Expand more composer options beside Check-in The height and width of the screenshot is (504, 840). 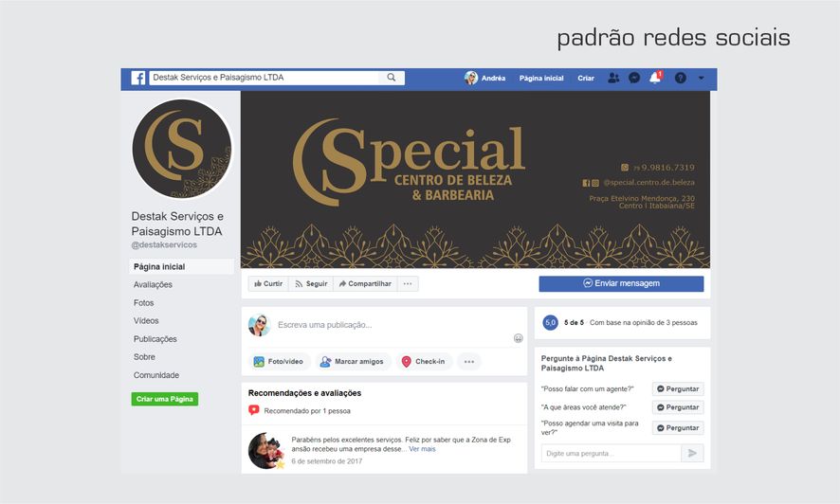coord(469,362)
